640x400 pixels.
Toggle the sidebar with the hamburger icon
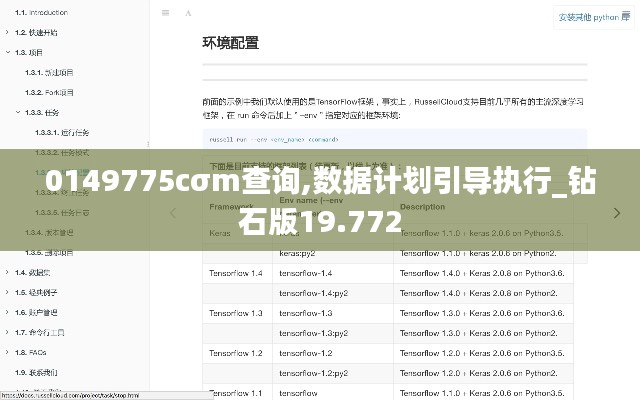coord(165,13)
